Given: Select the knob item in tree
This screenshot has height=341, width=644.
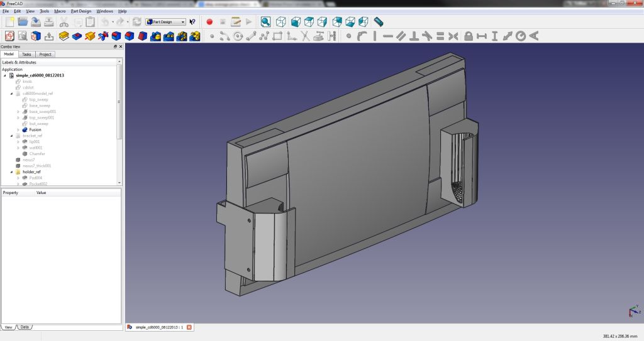Looking at the screenshot, I should [x=27, y=82].
